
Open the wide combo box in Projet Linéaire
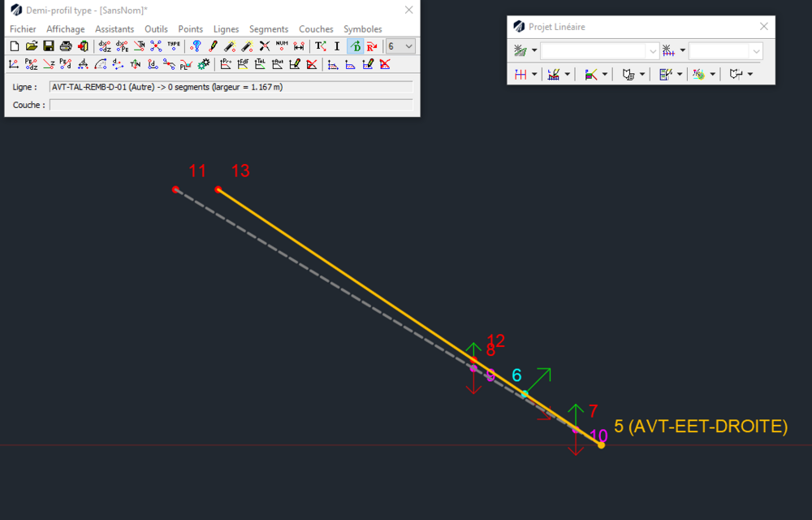(x=599, y=50)
